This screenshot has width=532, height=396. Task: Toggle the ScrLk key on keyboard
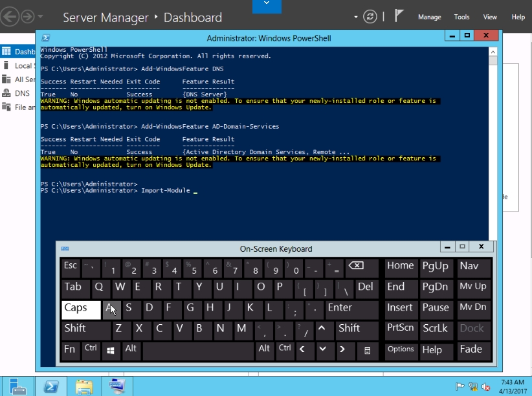(x=435, y=329)
